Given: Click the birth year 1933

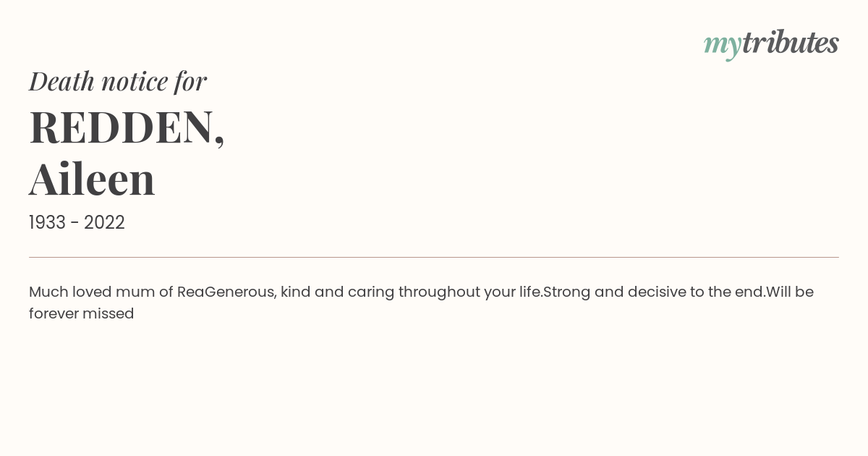Looking at the screenshot, I should pos(47,223).
